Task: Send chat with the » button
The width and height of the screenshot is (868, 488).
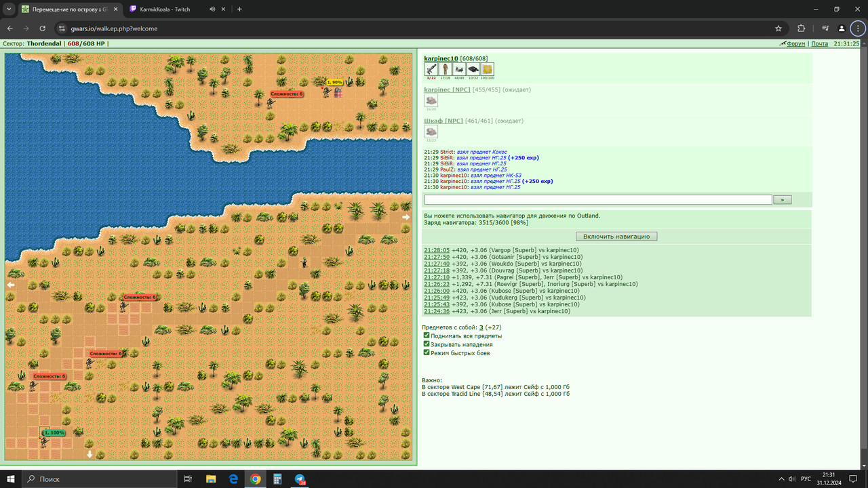Action: 783,200
